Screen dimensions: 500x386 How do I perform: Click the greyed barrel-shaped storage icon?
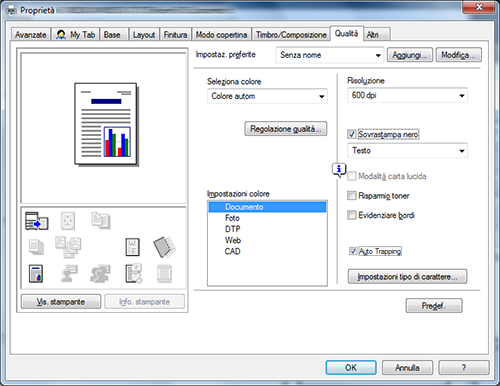click(164, 274)
